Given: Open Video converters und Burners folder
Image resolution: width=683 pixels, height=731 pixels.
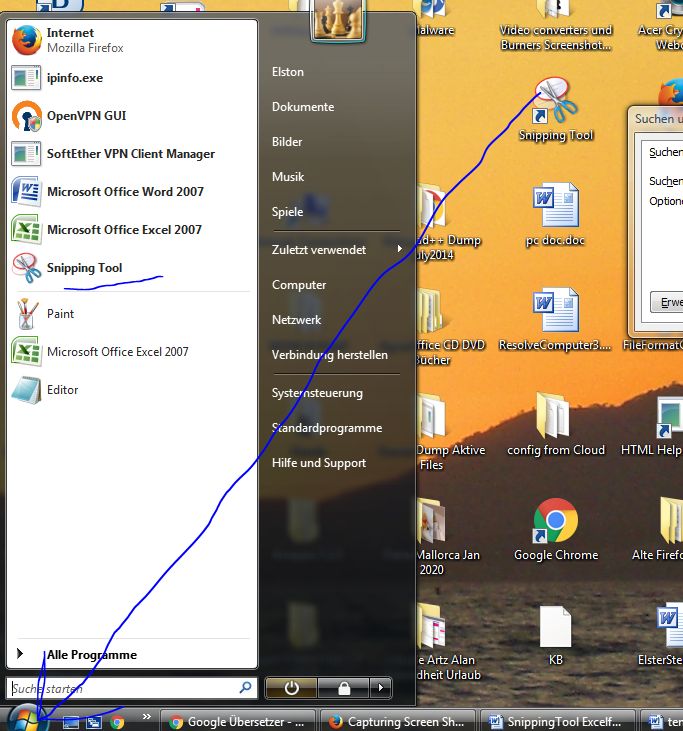Looking at the screenshot, I should pyautogui.click(x=555, y=26).
